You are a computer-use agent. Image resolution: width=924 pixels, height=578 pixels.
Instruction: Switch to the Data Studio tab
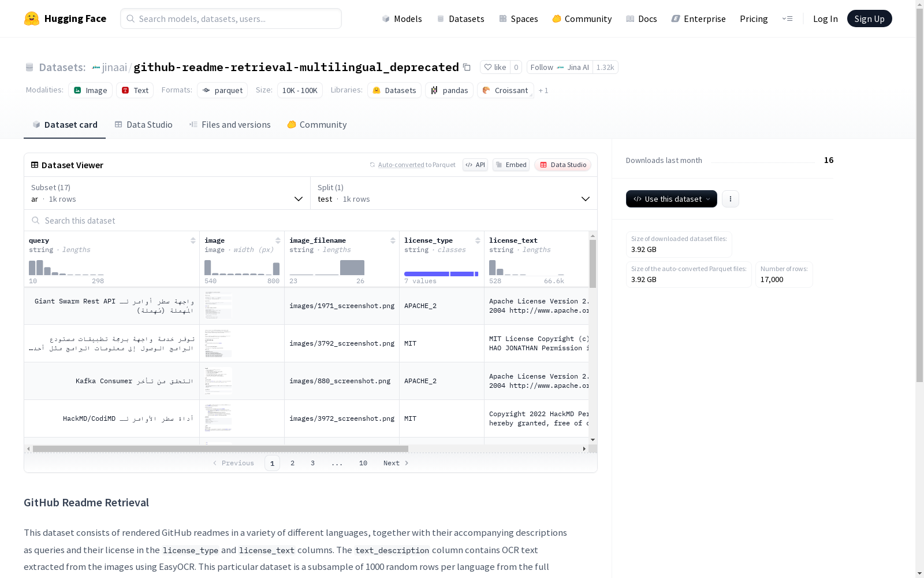pyautogui.click(x=143, y=125)
